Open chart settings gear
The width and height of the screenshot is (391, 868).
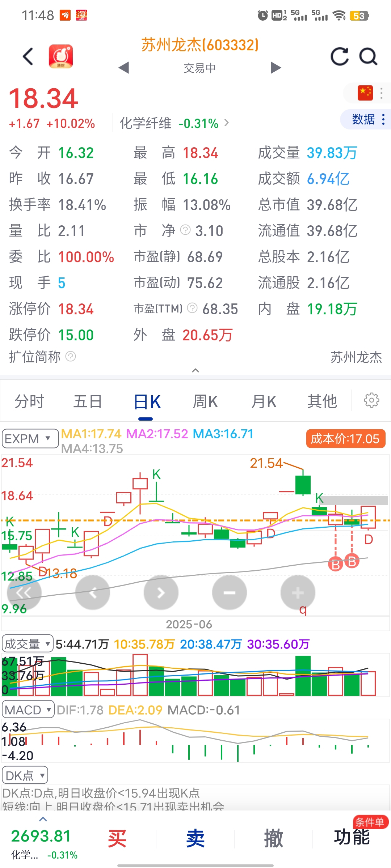coord(371,400)
